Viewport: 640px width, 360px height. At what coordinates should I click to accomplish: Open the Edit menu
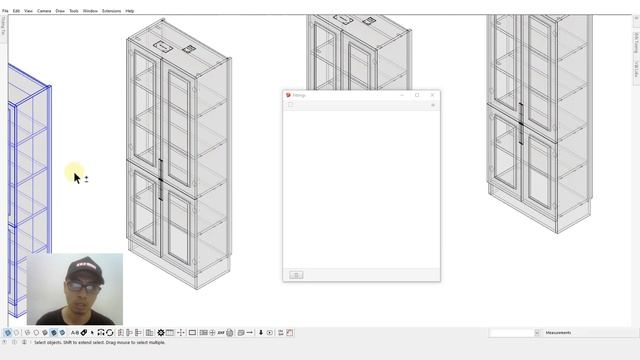[x=16, y=11]
